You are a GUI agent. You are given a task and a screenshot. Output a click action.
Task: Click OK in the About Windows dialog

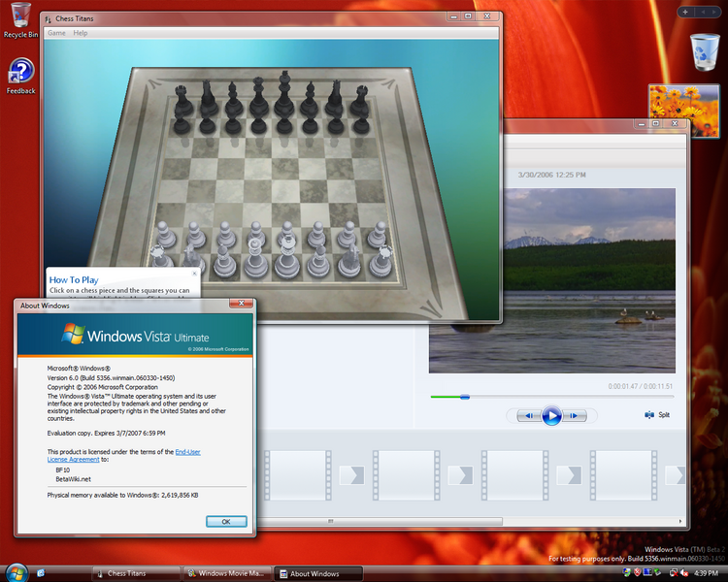tap(226, 521)
